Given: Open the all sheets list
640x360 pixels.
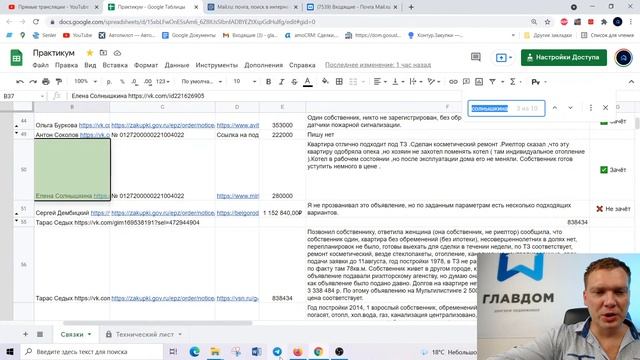Looking at the screenshot, I should click(x=40, y=334).
